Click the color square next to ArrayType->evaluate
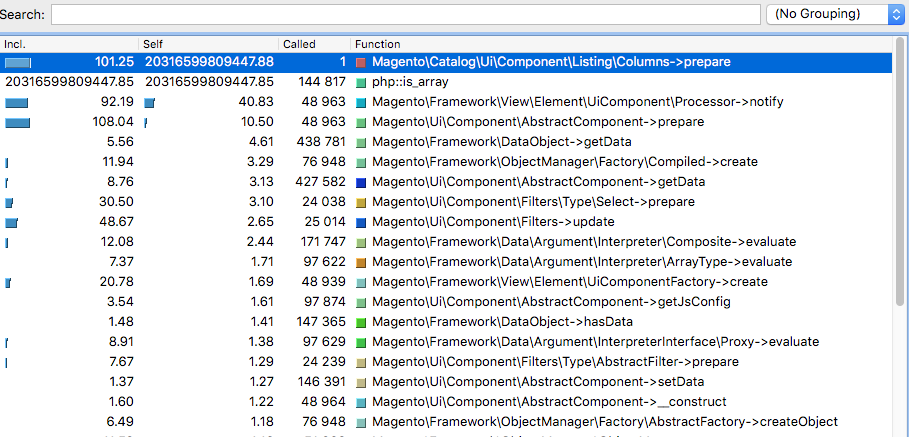Screen dimensions: 909x437 point(362,262)
